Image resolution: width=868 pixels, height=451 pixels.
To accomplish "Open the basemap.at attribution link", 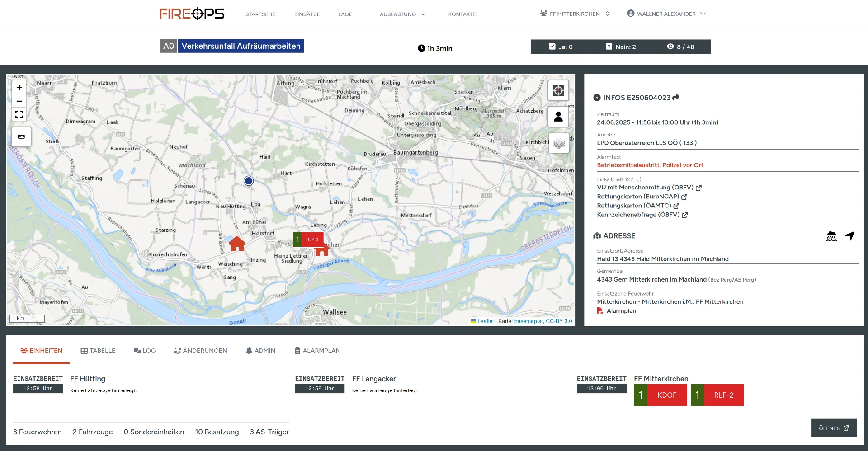I will point(528,321).
